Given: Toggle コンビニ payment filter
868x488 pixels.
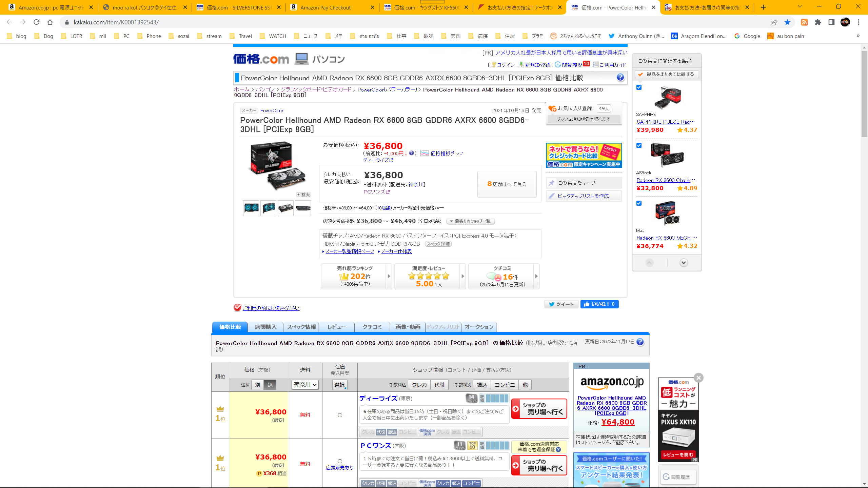Looking at the screenshot, I should (505, 385).
